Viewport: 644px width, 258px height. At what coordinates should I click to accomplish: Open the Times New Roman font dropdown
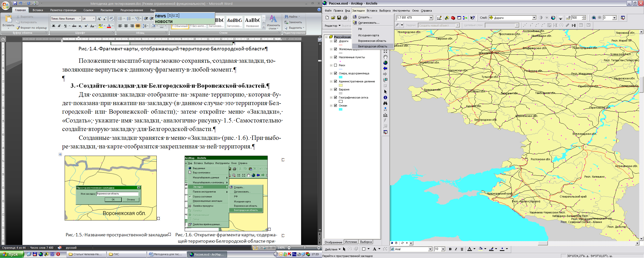click(x=80, y=19)
